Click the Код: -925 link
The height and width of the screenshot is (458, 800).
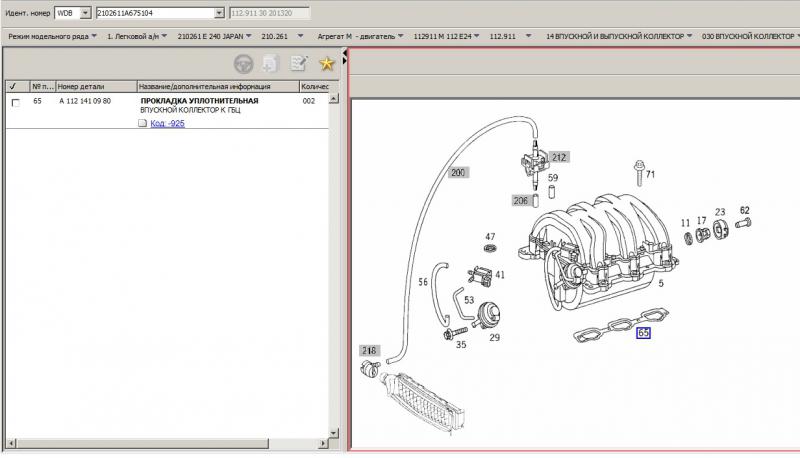click(x=167, y=123)
